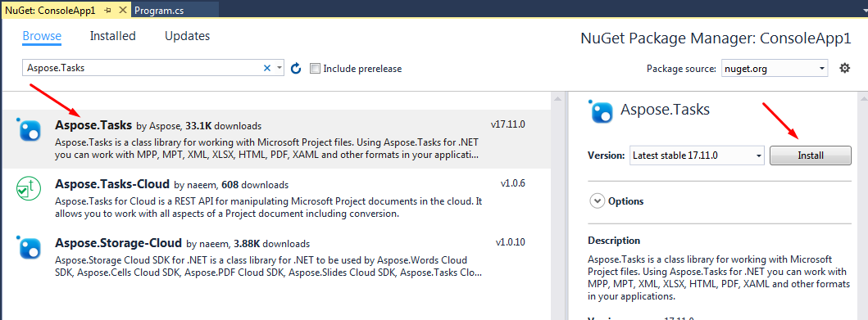Switch to the Installed tab
The image size is (868, 320).
tap(113, 36)
